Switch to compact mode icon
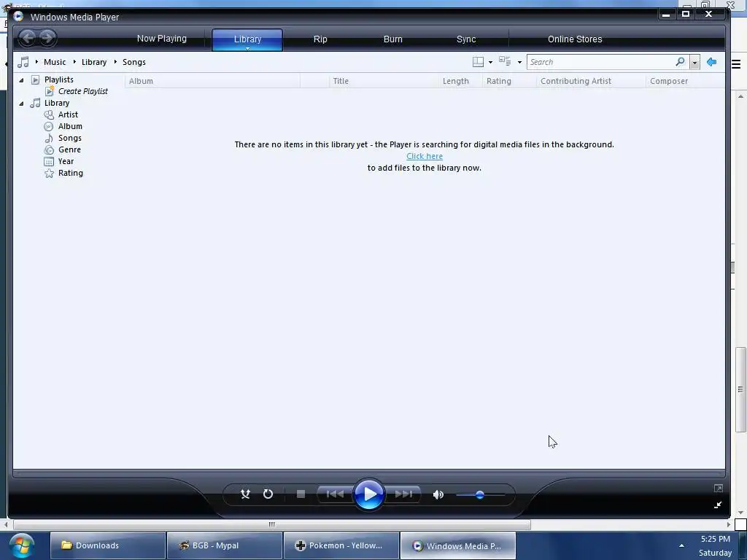 pyautogui.click(x=718, y=505)
